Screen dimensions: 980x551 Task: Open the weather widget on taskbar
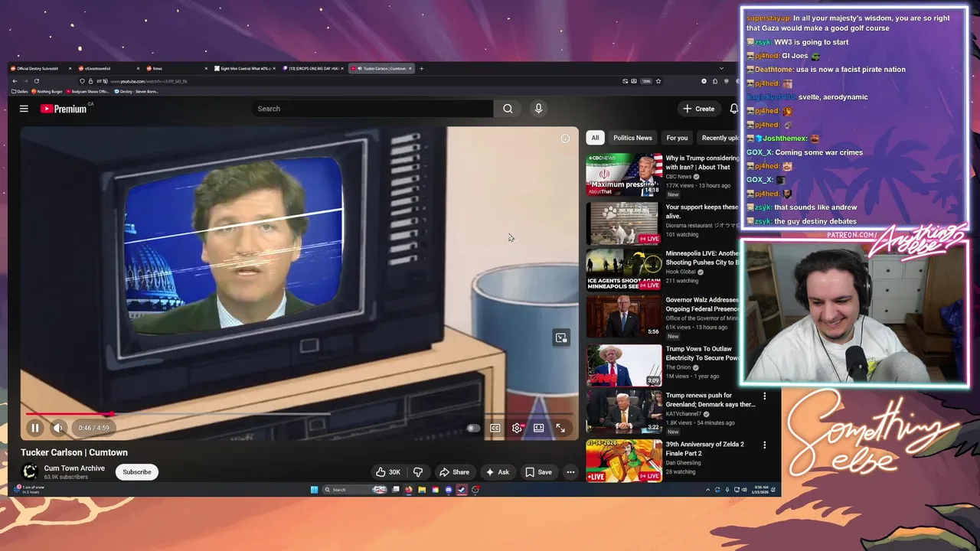point(29,489)
